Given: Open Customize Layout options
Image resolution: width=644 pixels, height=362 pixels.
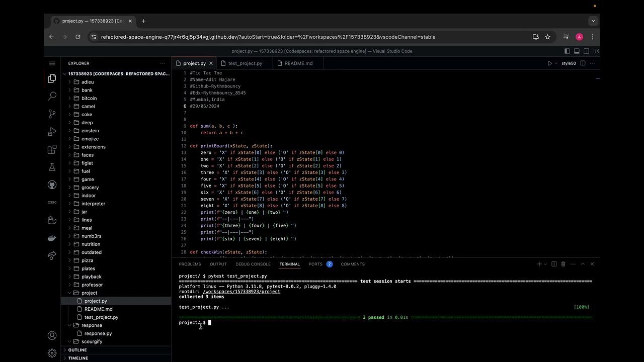Looking at the screenshot, I should [596, 51].
